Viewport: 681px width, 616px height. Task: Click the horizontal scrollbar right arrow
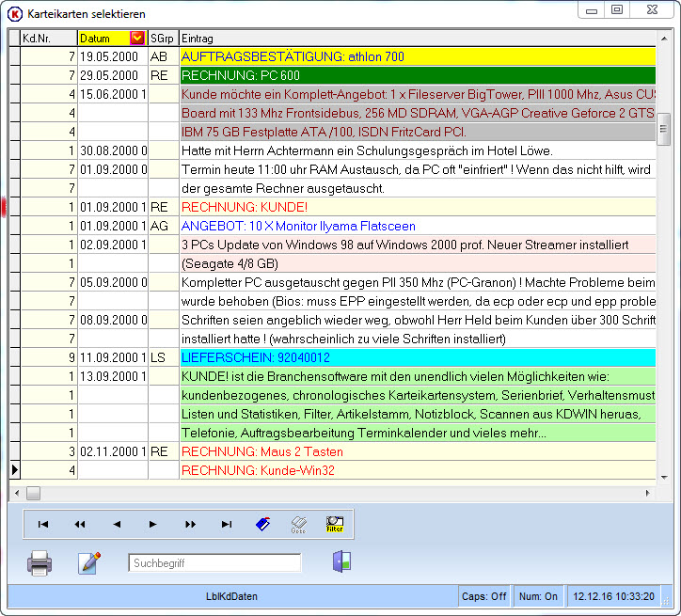pos(648,493)
